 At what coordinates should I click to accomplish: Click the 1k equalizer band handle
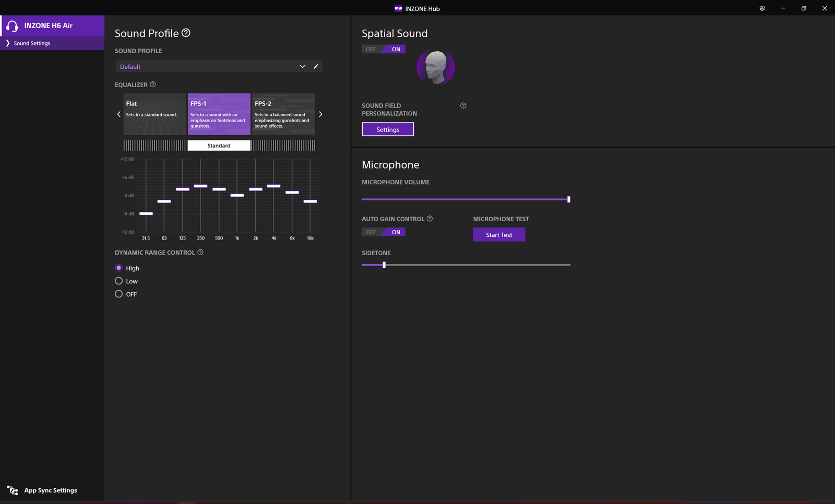(237, 195)
